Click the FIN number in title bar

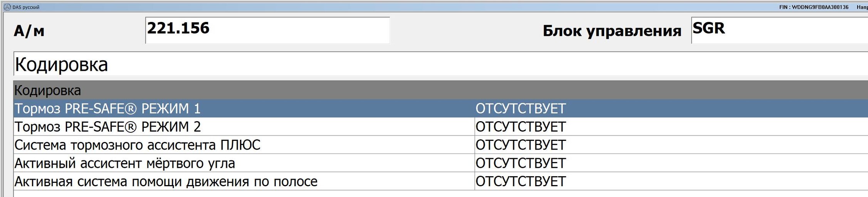click(x=814, y=7)
